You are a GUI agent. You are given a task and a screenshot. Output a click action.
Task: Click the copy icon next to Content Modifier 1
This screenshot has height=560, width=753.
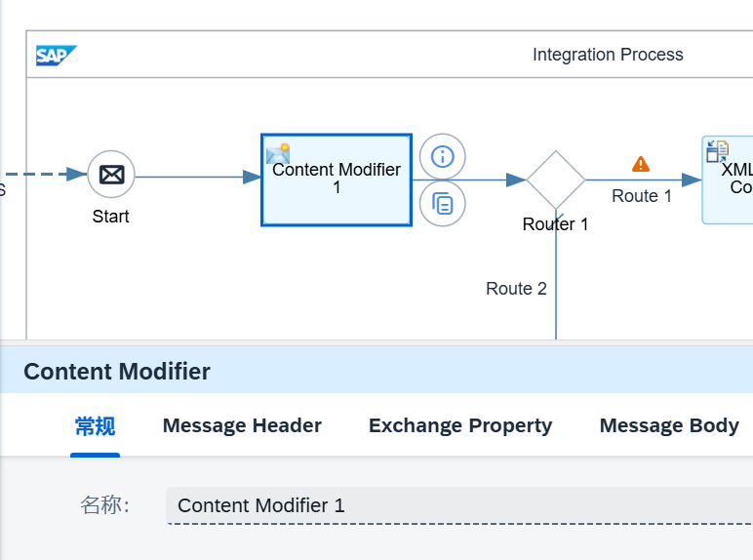443,204
